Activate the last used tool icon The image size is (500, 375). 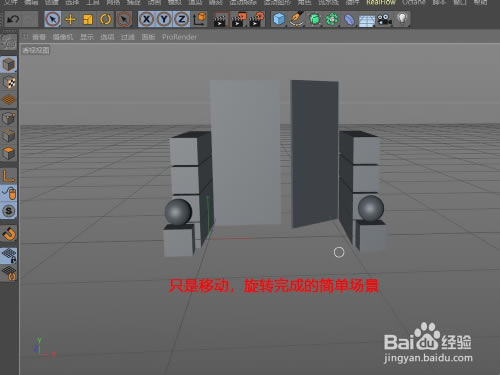tap(124, 19)
